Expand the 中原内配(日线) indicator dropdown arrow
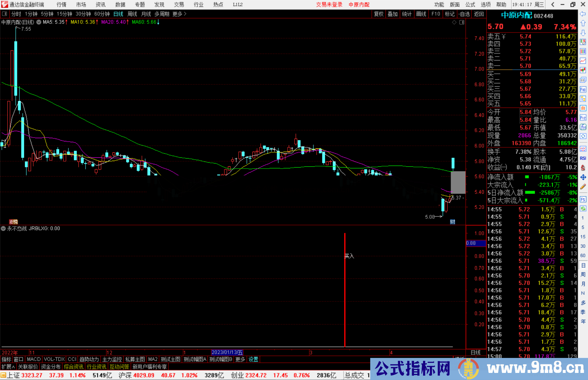This screenshot has height=380, width=588. (39, 22)
